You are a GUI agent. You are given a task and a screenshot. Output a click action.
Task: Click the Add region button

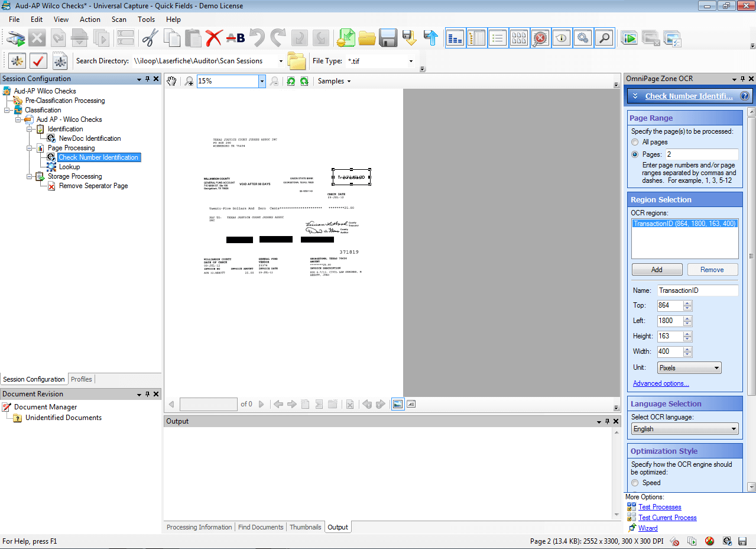[x=657, y=270]
